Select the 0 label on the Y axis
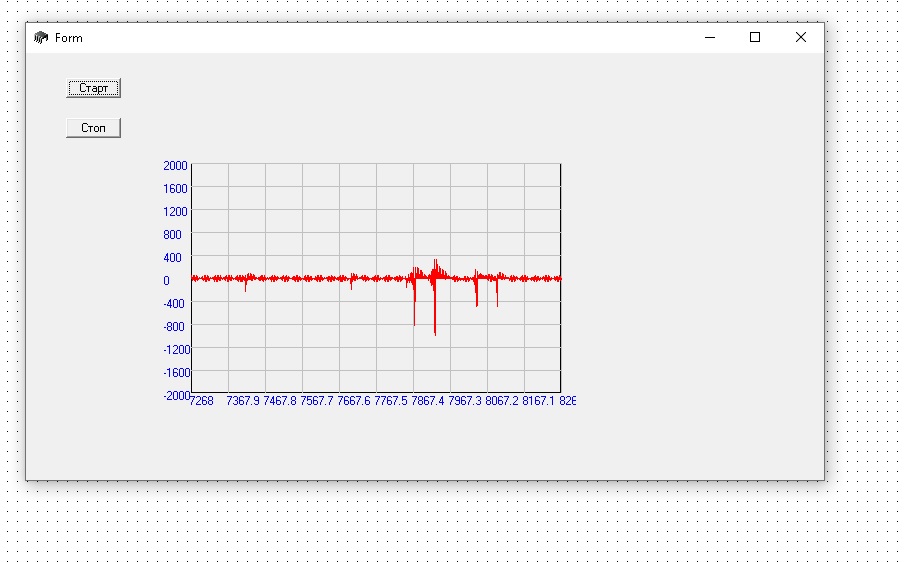 tap(167, 281)
